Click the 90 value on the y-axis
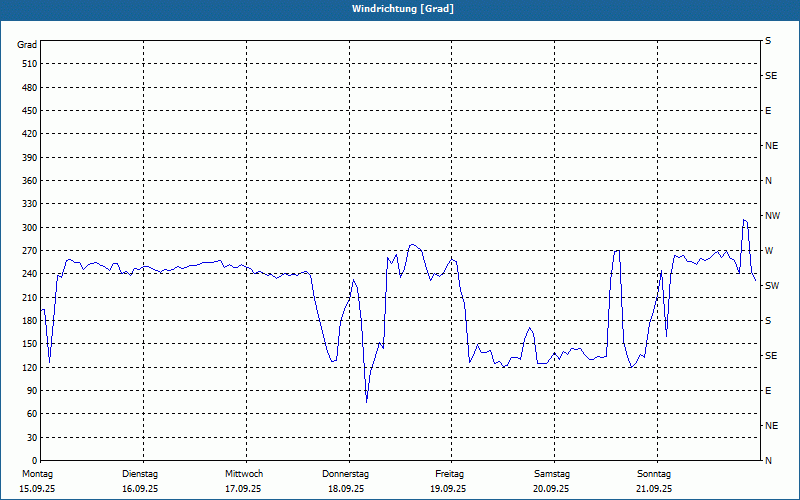 click(x=32, y=391)
